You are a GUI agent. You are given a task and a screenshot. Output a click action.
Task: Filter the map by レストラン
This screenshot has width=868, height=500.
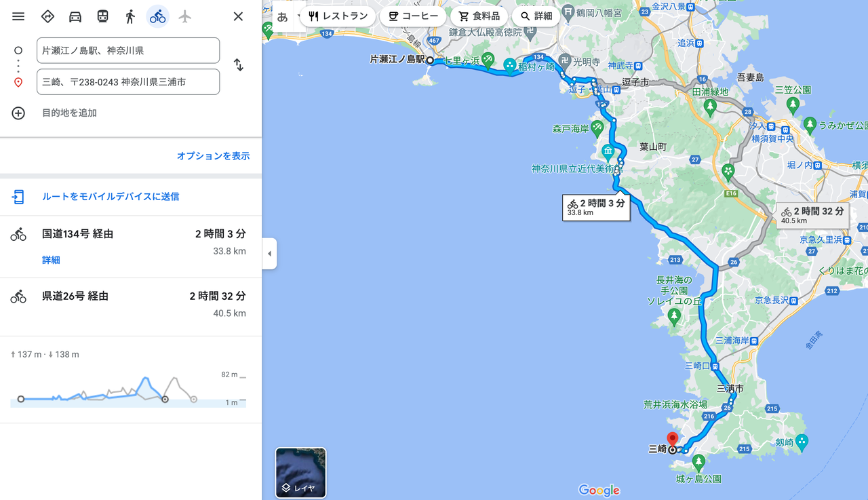338,16
